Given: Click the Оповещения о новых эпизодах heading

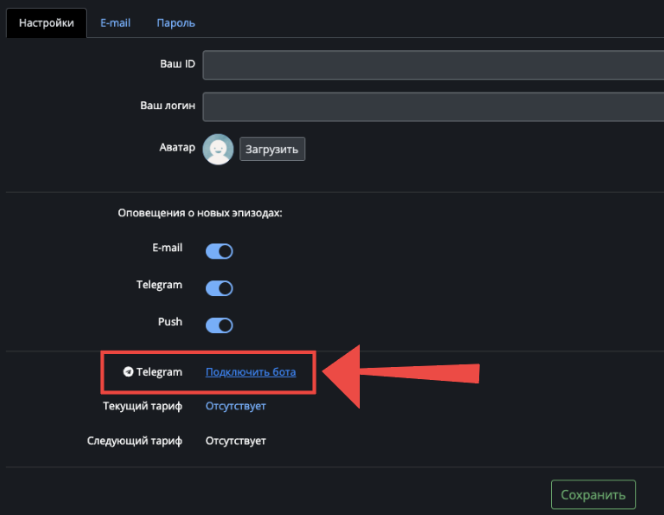Looking at the screenshot, I should tap(200, 213).
